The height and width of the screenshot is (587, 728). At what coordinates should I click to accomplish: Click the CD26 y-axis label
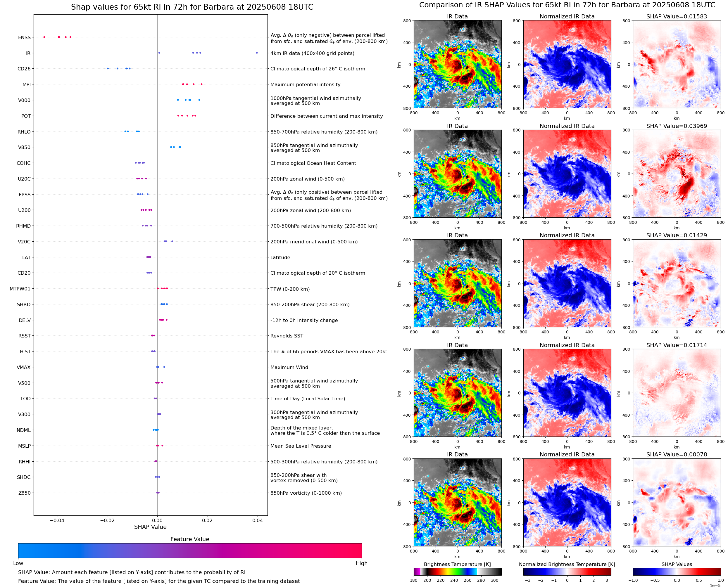pyautogui.click(x=24, y=69)
